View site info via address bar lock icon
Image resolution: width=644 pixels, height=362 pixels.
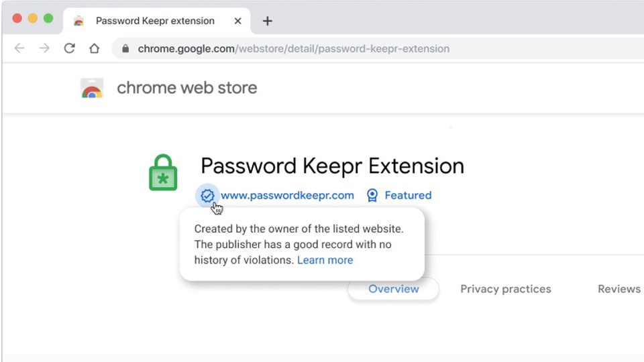coord(125,48)
